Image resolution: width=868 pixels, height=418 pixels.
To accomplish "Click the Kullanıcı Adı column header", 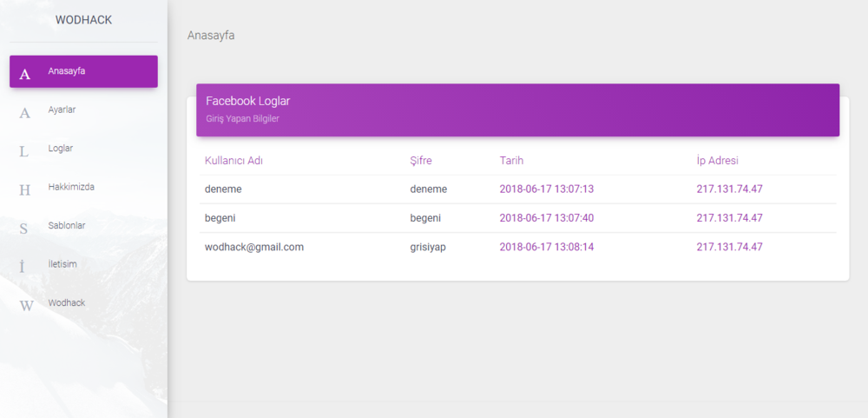I will pyautogui.click(x=233, y=161).
